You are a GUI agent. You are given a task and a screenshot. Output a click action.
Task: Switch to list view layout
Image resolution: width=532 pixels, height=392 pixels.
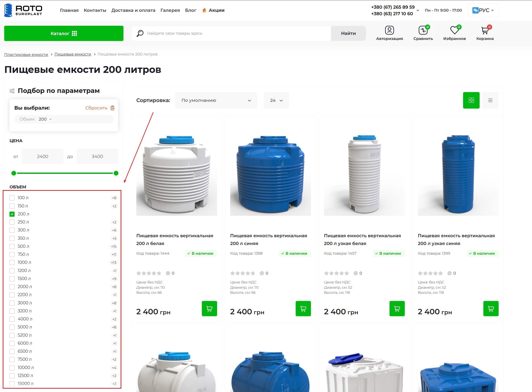pyautogui.click(x=490, y=100)
